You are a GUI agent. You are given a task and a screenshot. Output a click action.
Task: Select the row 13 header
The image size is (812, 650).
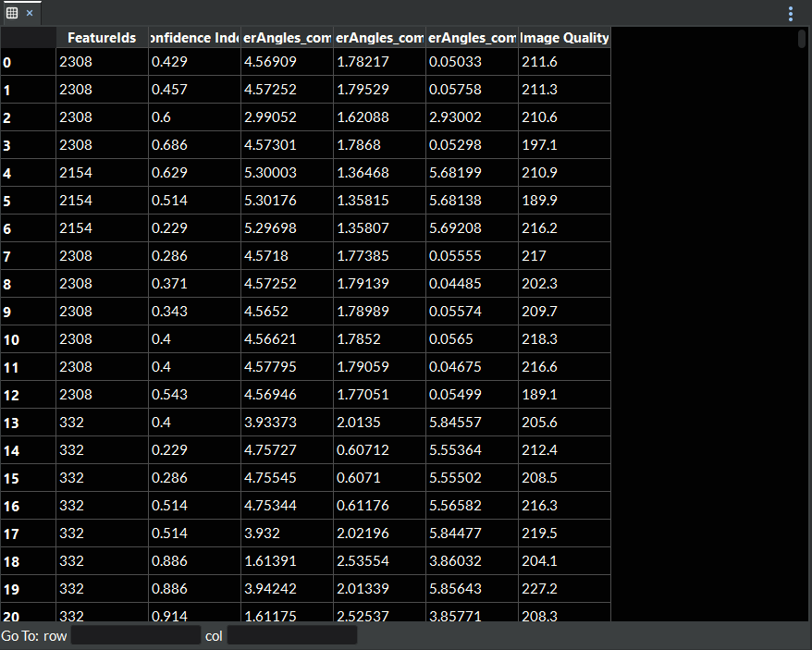click(x=28, y=423)
